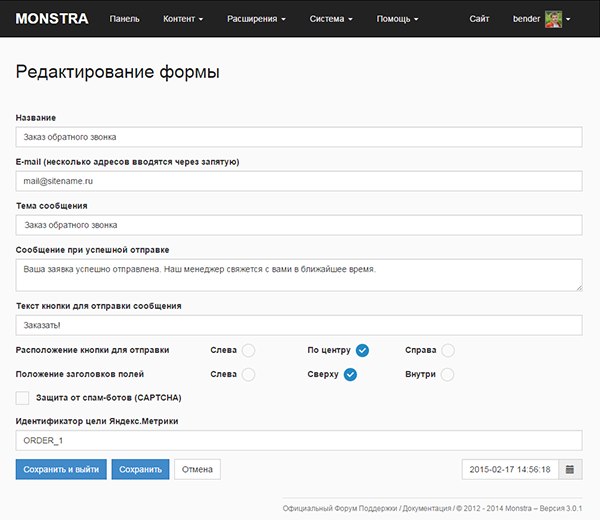The height and width of the screenshot is (520, 600).
Task: Click the MONSTRA logo
Action: 52,18
